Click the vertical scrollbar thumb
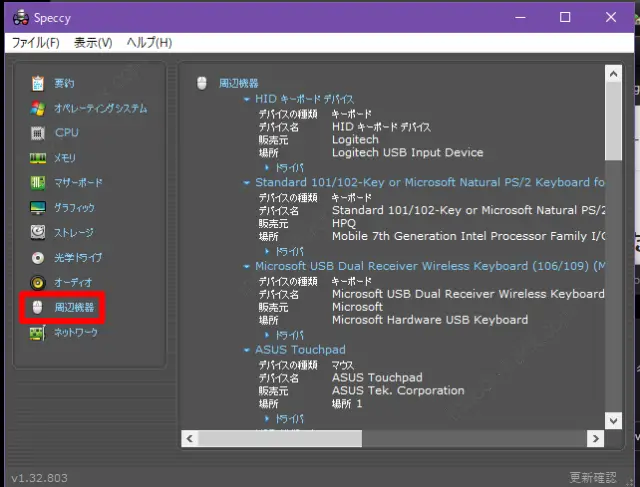This screenshot has height=487, width=640. click(613, 121)
